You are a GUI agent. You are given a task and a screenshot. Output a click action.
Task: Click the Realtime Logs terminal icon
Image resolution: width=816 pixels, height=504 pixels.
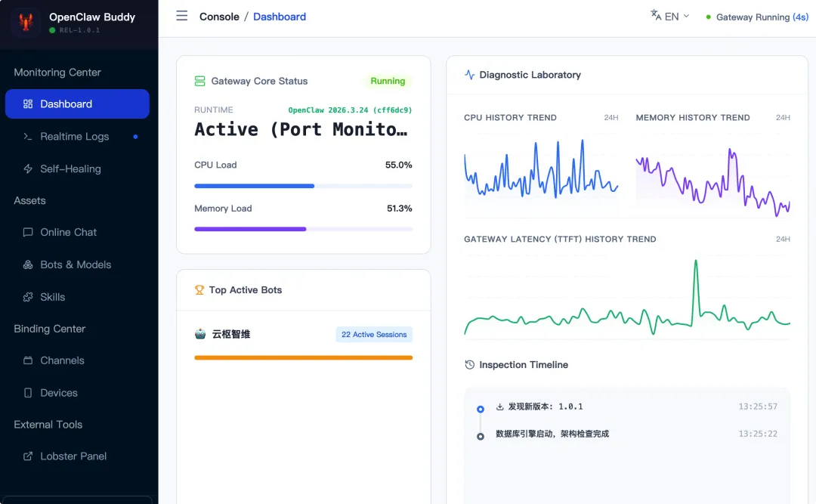[28, 137]
